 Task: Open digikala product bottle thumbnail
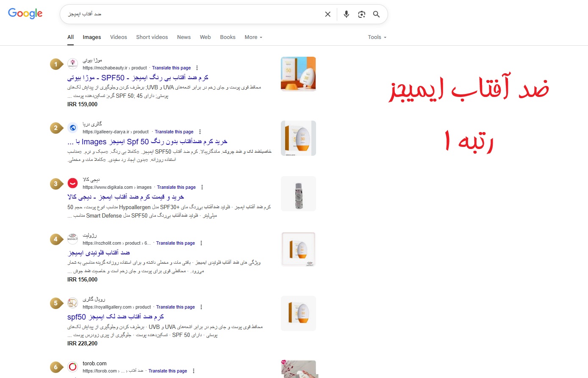click(x=299, y=193)
